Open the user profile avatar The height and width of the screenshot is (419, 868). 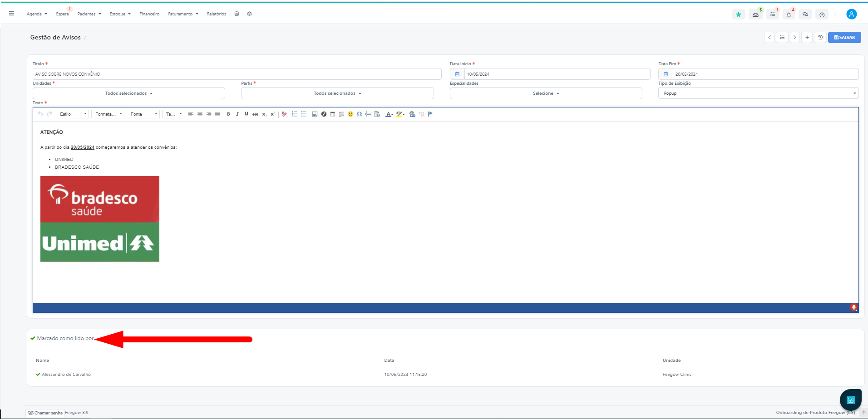pyautogui.click(x=852, y=14)
